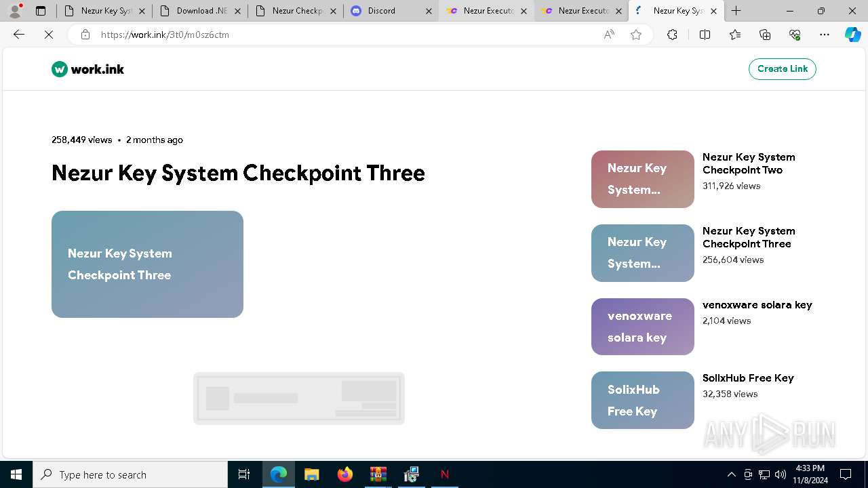The image size is (868, 488).
Task: Open the volume control in tray
Action: point(780,474)
